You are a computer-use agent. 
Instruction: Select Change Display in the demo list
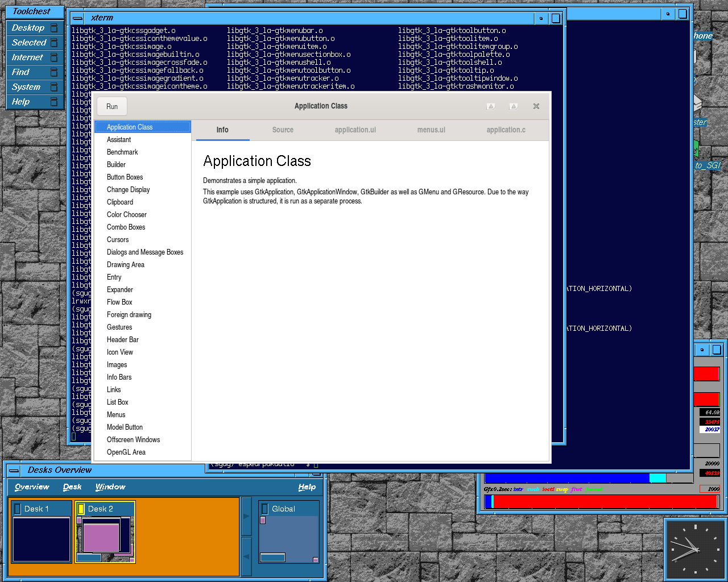pyautogui.click(x=143, y=190)
